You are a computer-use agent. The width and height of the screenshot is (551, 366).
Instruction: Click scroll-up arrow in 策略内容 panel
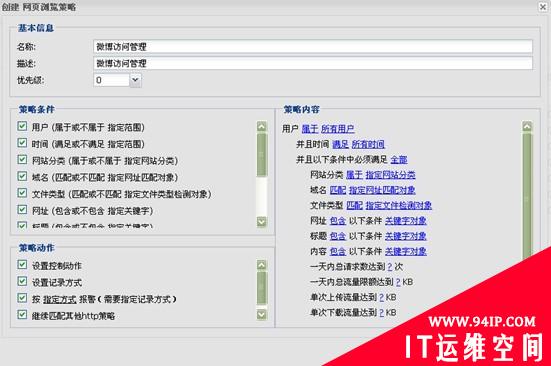tap(527, 126)
